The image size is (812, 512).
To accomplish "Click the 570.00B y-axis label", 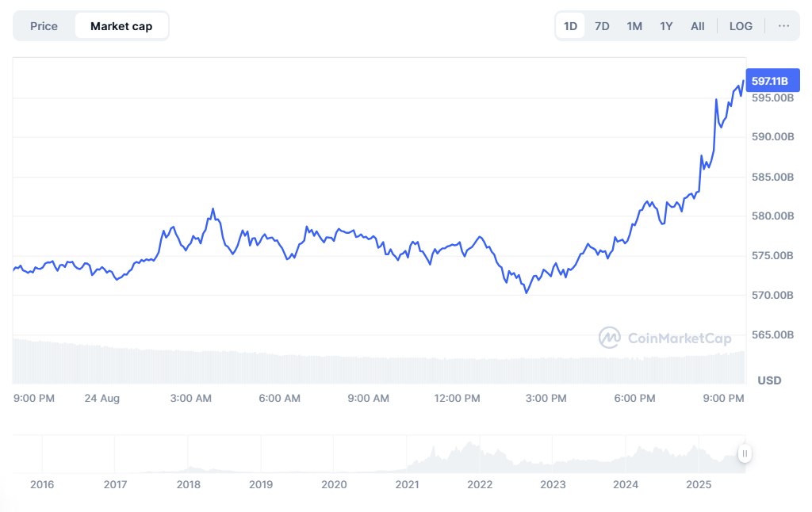I will click(x=772, y=296).
